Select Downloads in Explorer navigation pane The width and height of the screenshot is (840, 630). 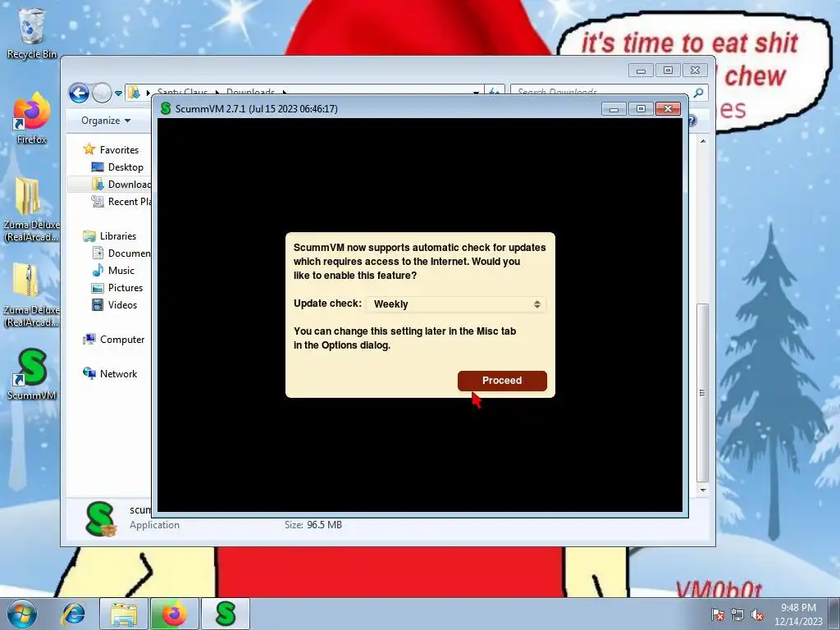(121, 185)
